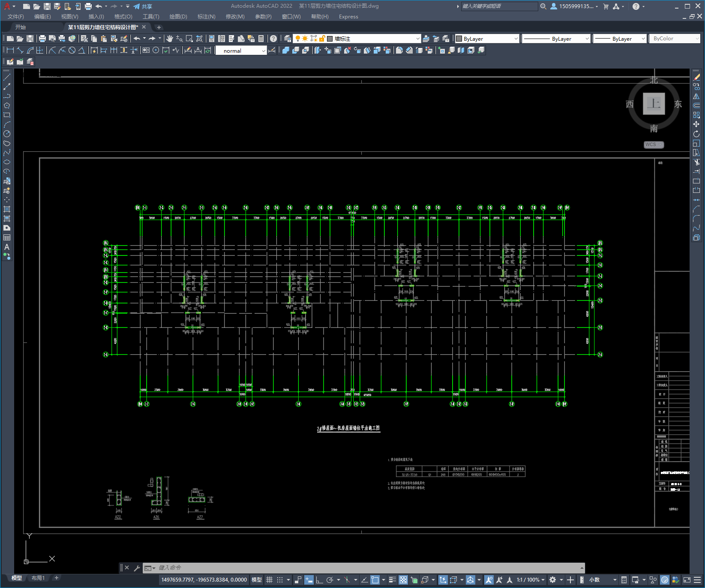Open the ByColor plot style dropdown

[675, 39]
